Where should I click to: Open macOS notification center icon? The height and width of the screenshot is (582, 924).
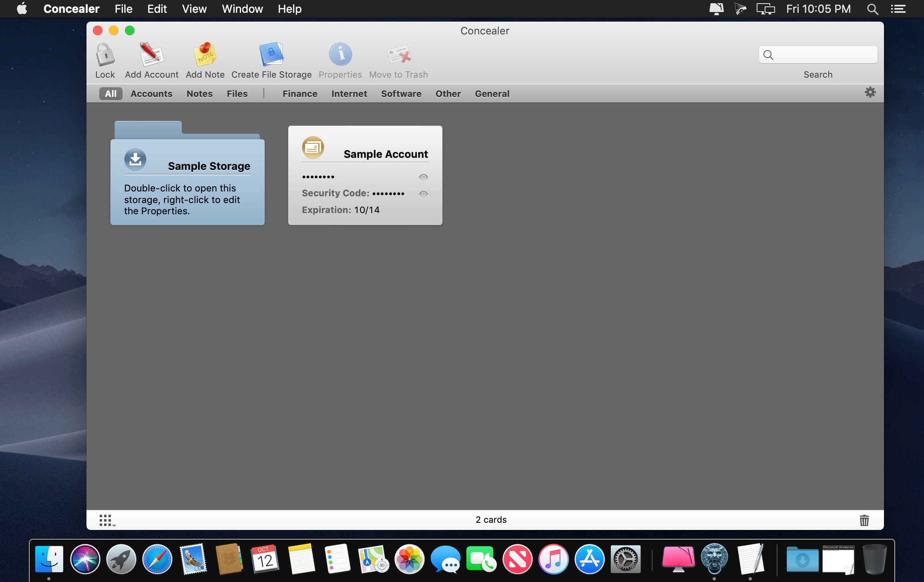point(898,9)
